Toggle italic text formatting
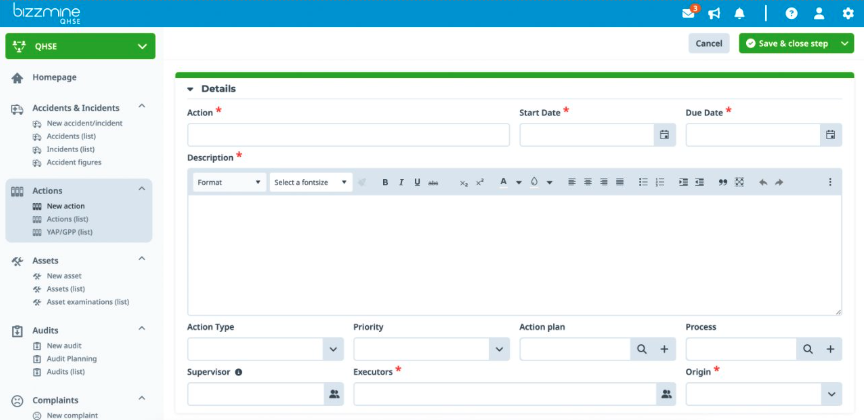This screenshot has width=864, height=420. [401, 182]
